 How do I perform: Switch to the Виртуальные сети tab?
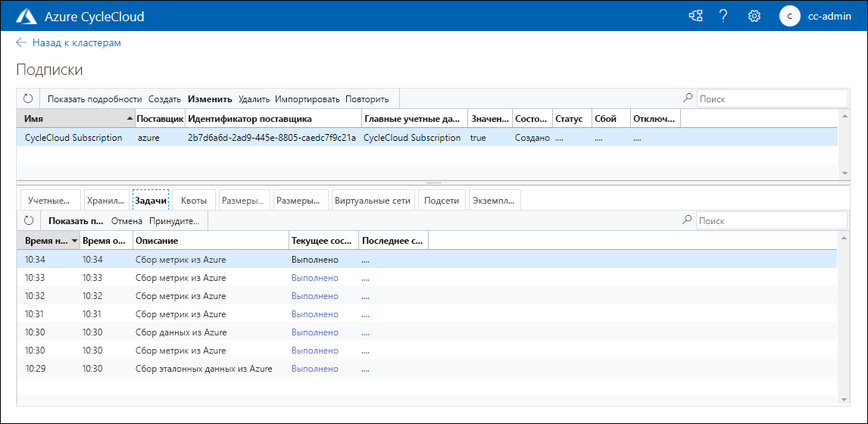click(x=372, y=201)
